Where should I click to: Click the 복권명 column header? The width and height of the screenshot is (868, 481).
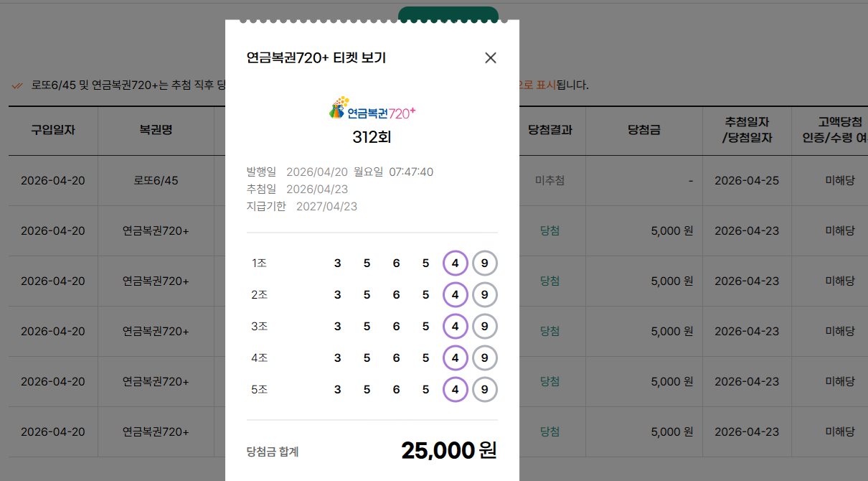tap(156, 130)
